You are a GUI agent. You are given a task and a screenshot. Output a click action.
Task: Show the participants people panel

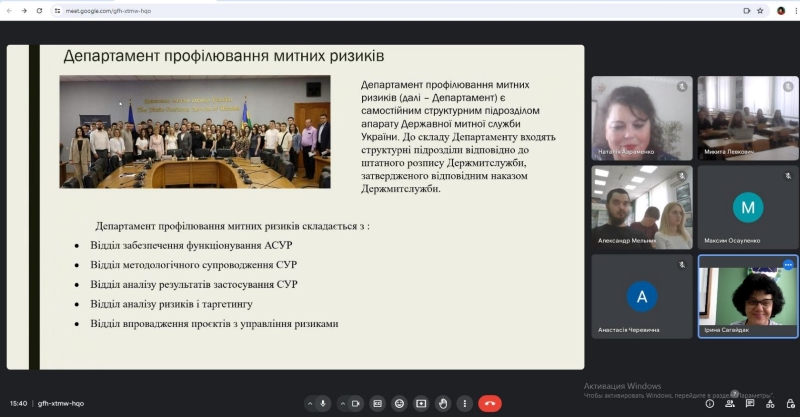click(x=730, y=404)
